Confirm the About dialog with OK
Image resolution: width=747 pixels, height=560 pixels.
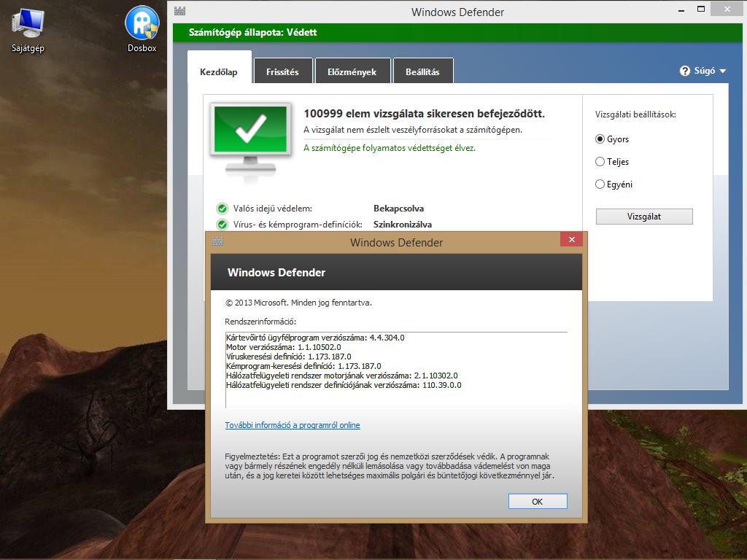click(x=538, y=502)
